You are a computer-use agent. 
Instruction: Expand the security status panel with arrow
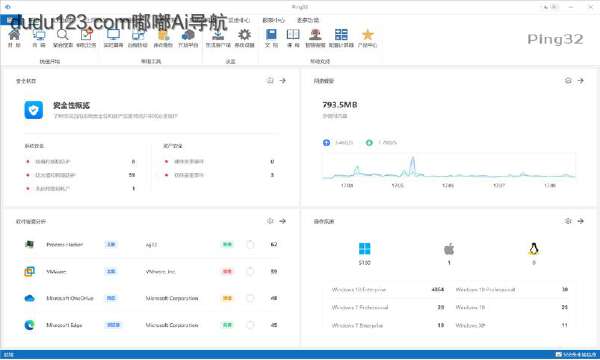283,80
